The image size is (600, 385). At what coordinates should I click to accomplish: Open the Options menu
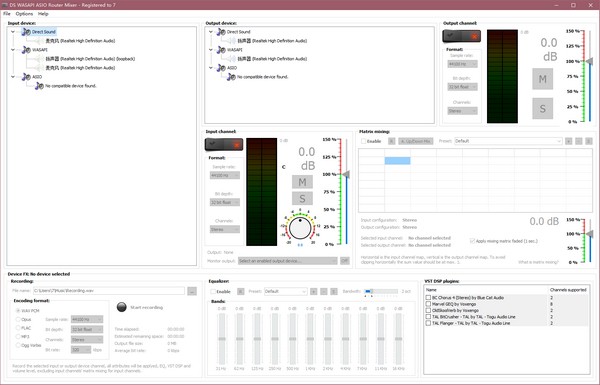24,14
